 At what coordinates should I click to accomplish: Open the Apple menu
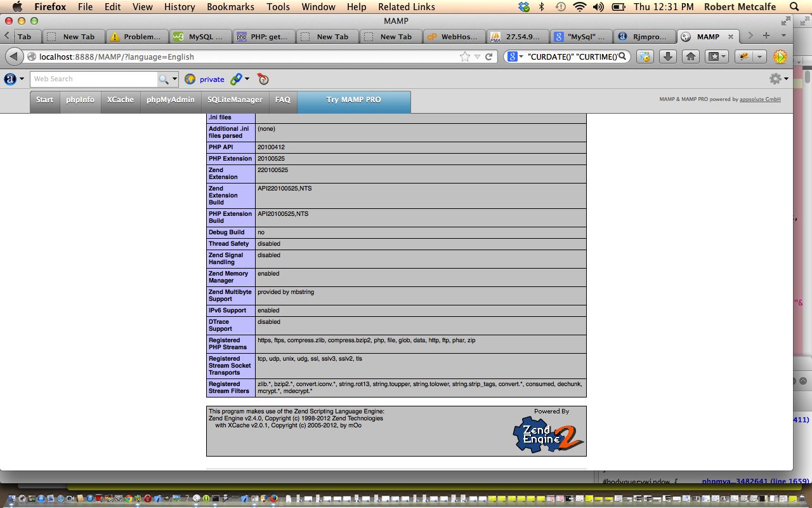coord(17,7)
